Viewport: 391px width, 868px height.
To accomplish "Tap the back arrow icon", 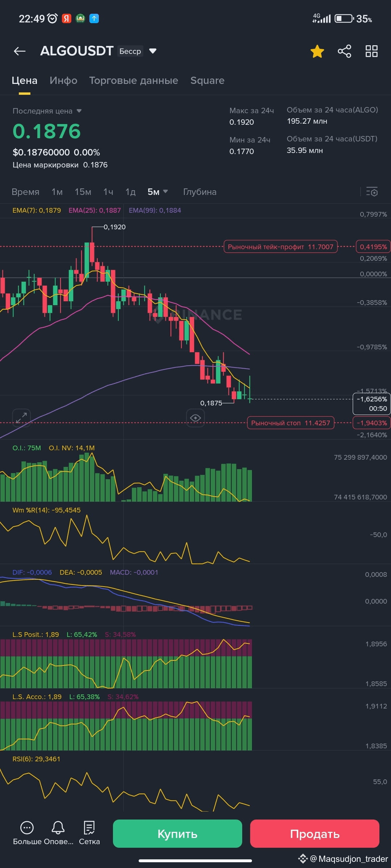I will (20, 51).
